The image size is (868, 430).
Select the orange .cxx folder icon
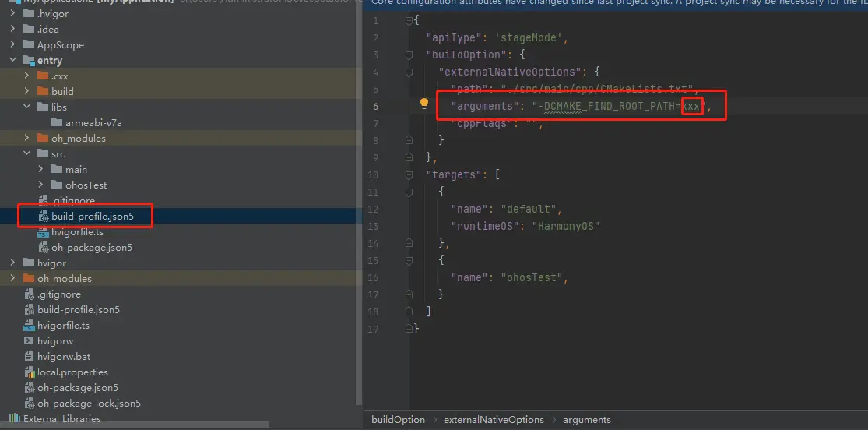pyautogui.click(x=43, y=76)
